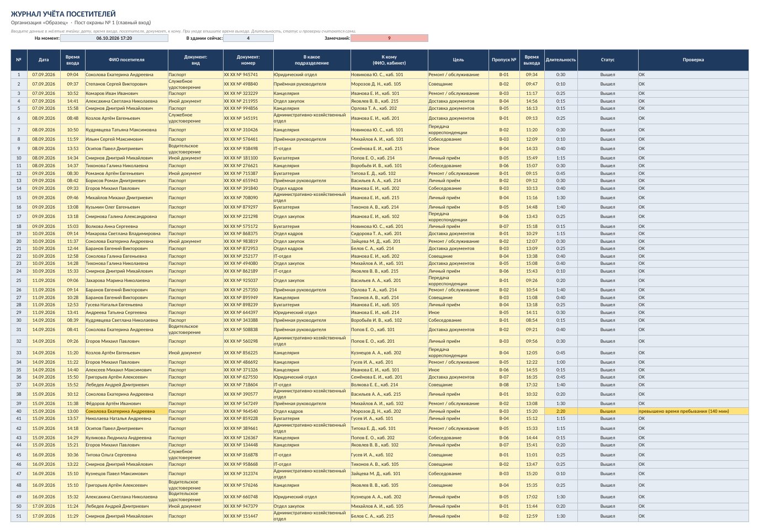Click the "Время входа" column header

point(73,60)
